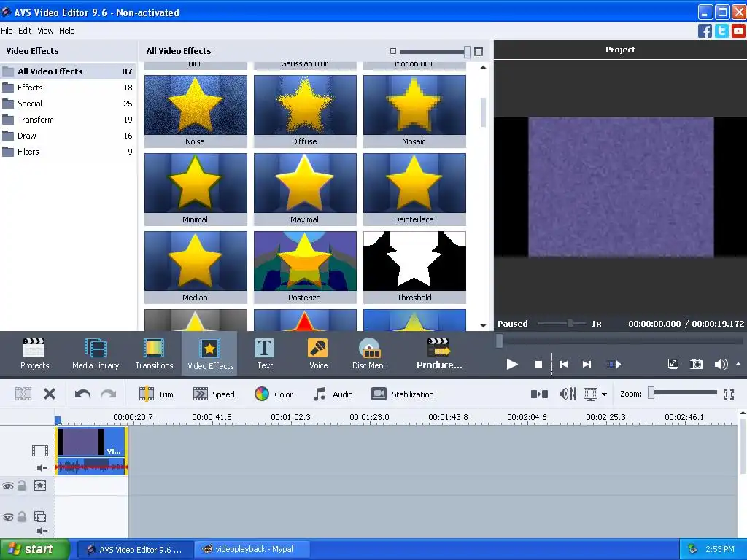Image resolution: width=747 pixels, height=560 pixels.
Task: Open the Stabilization tool
Action: 403,394
